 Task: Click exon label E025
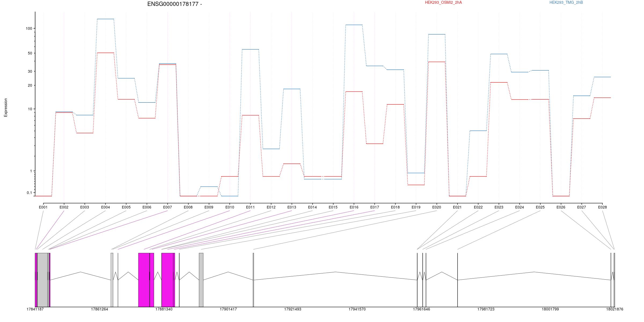coord(540,207)
